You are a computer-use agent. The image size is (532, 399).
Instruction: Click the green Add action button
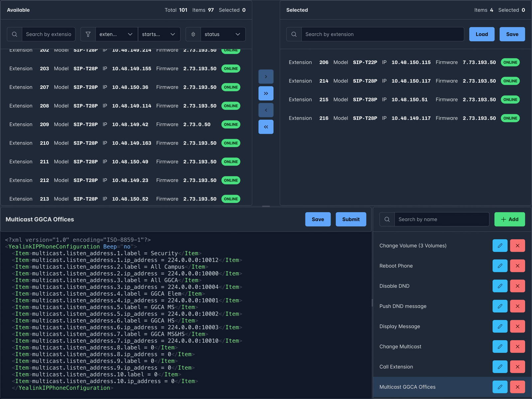(x=509, y=219)
